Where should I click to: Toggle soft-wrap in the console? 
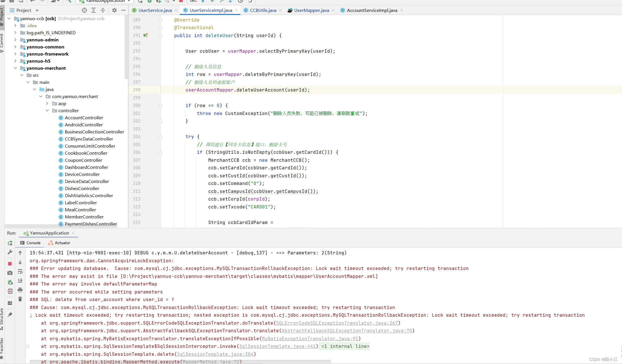(20, 272)
